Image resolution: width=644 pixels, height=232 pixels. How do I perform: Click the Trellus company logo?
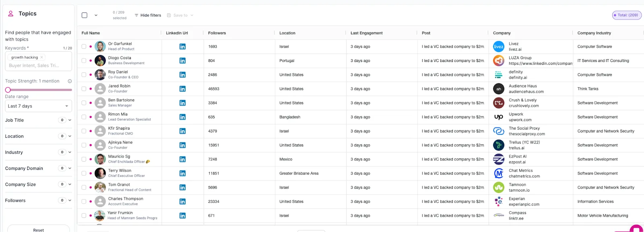[499, 145]
